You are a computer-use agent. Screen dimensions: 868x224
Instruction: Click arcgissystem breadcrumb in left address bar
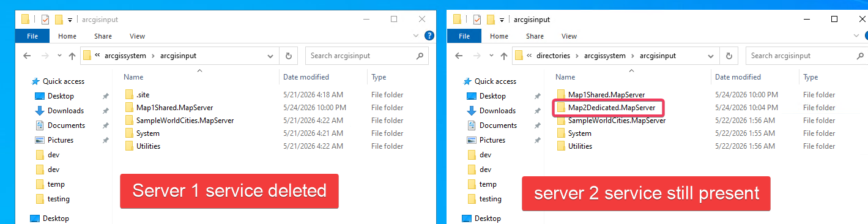125,56
